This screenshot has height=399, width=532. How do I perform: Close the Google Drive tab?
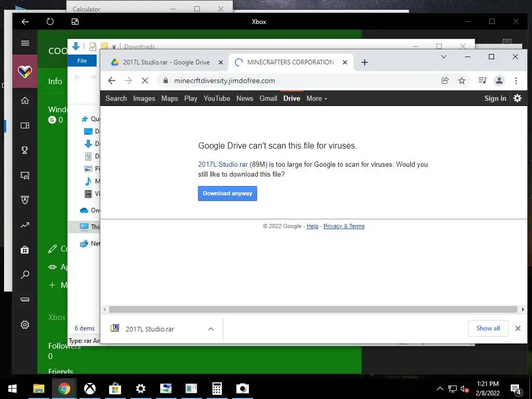click(220, 62)
